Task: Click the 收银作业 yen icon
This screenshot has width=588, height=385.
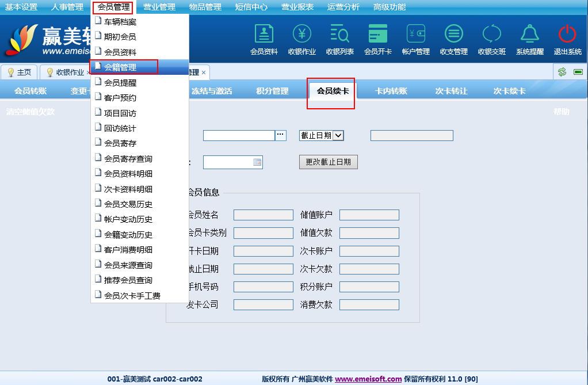Action: coord(302,36)
